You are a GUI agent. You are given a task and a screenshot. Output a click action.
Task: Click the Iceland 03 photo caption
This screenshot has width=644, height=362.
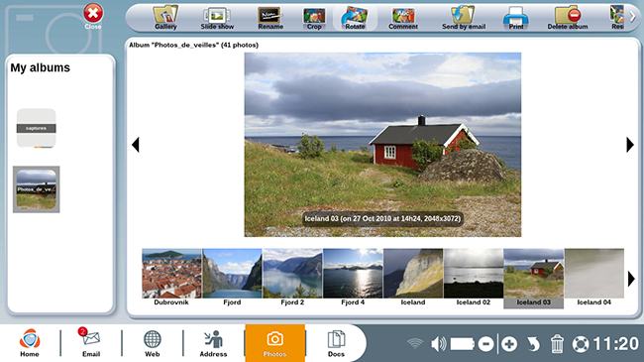[x=382, y=219]
